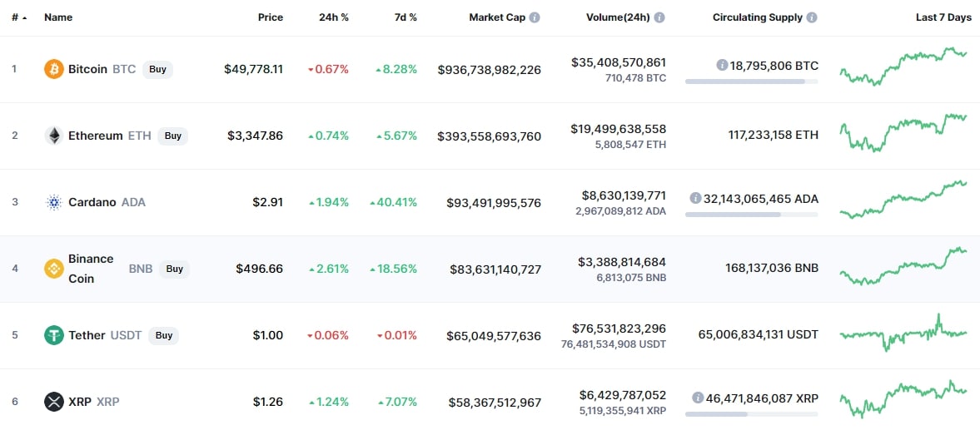Click Ethereum price $3,347.86
This screenshot has height=430, width=980.
256,136
